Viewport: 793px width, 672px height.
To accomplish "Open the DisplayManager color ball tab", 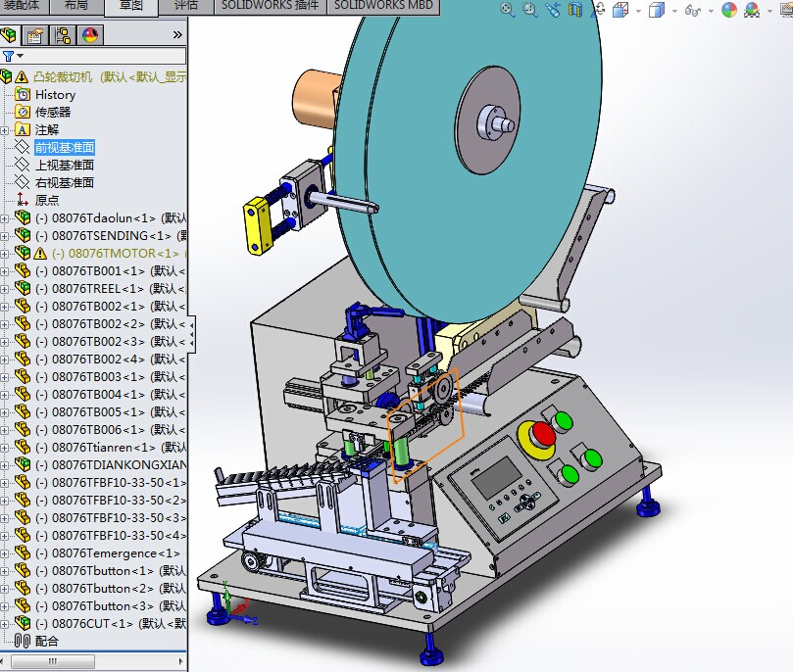I will 90,35.
